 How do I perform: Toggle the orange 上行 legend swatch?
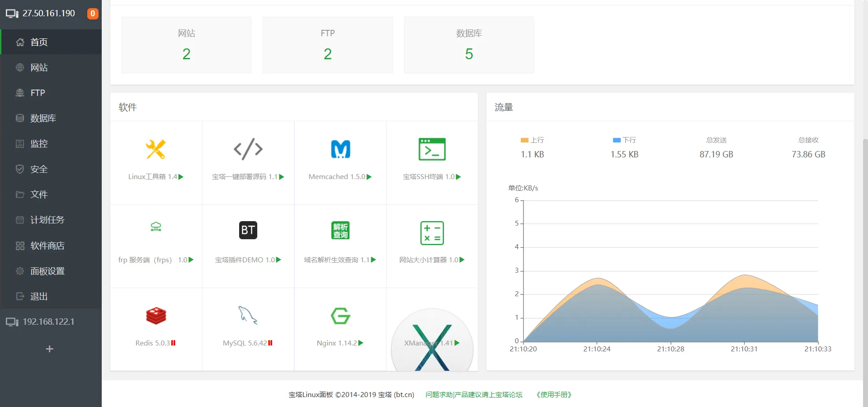524,140
